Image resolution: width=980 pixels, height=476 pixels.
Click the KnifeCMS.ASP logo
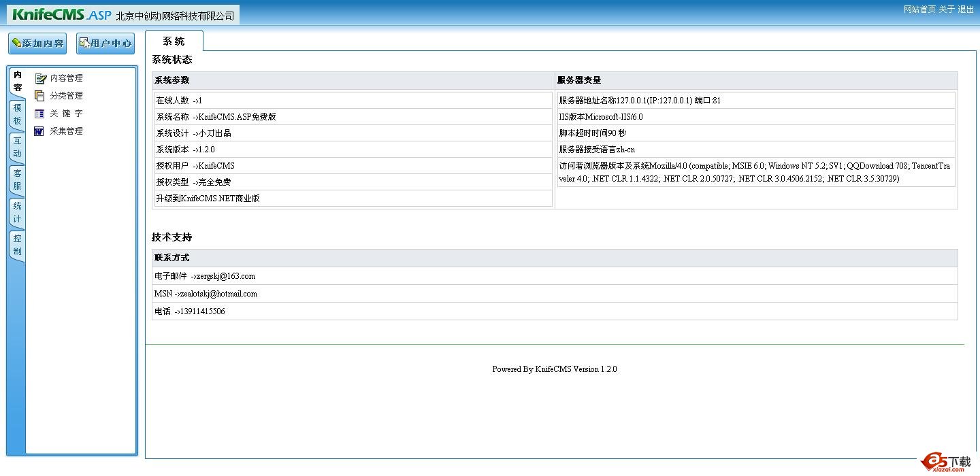(x=61, y=14)
